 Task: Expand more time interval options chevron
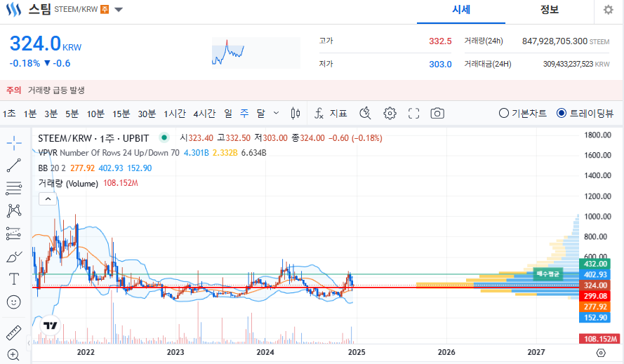(276, 114)
